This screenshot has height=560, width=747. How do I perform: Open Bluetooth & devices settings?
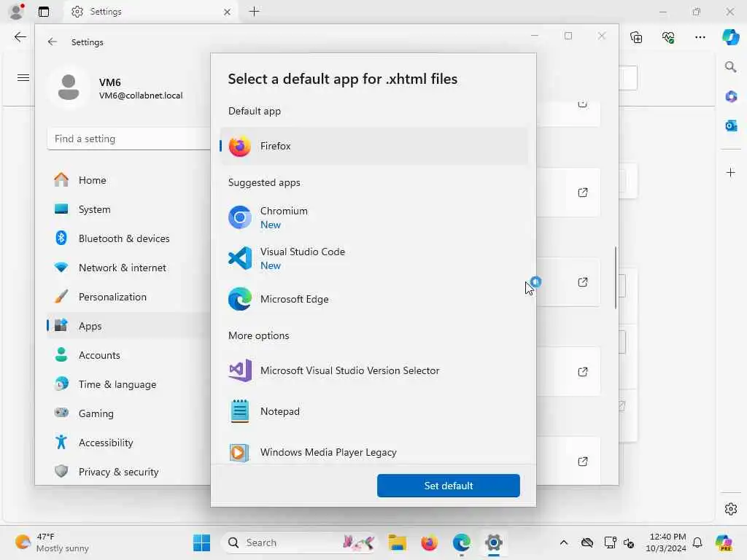tap(128, 238)
